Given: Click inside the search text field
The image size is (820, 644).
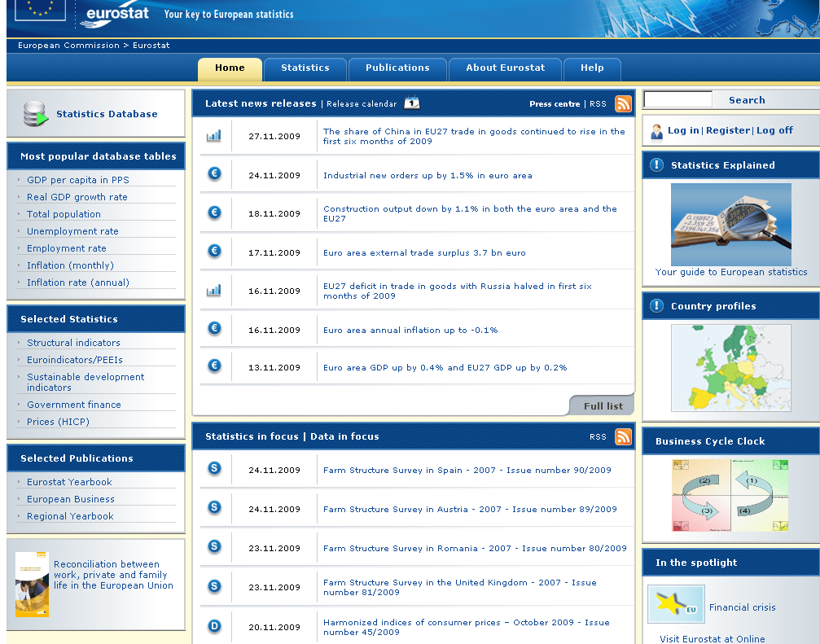Looking at the screenshot, I should 677,99.
